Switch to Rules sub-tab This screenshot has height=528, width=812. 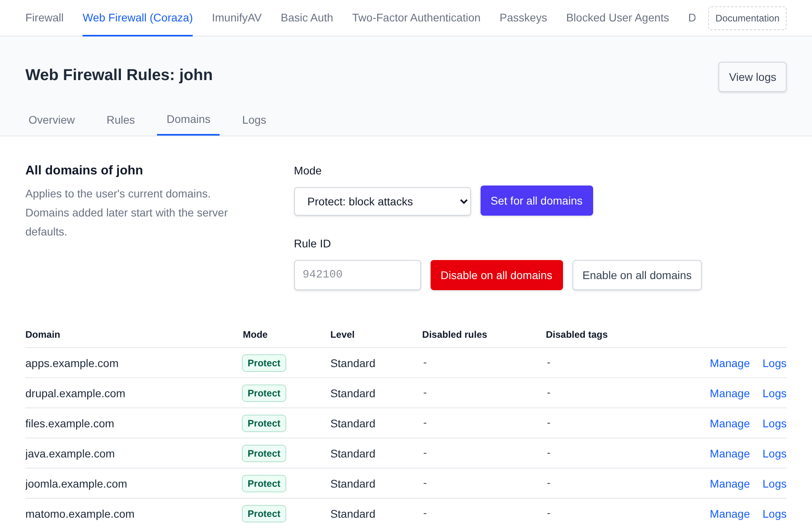(x=121, y=120)
